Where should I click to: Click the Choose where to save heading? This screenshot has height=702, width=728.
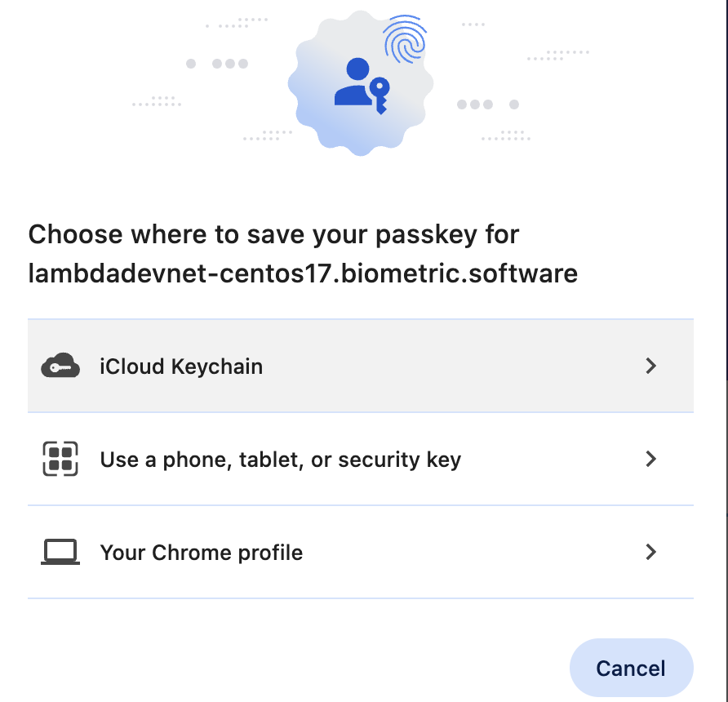273,234
